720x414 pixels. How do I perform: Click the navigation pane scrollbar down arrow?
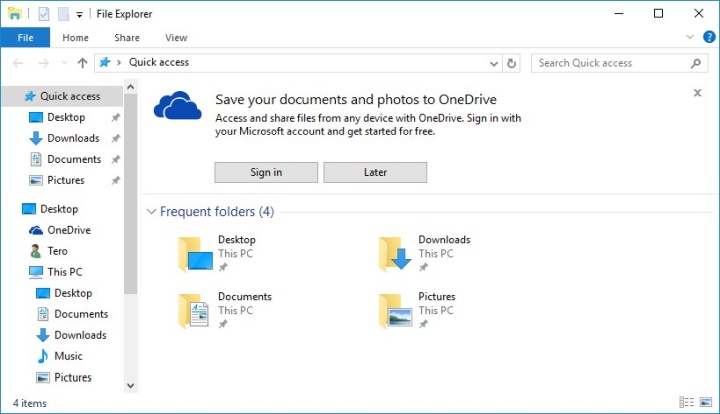[130, 385]
